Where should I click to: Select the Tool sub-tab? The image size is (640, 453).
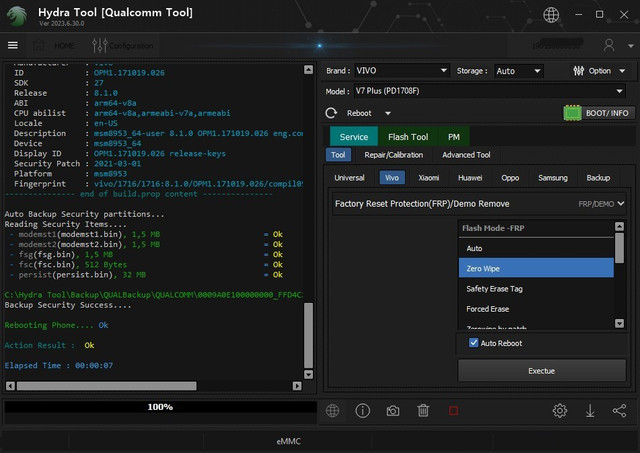338,155
